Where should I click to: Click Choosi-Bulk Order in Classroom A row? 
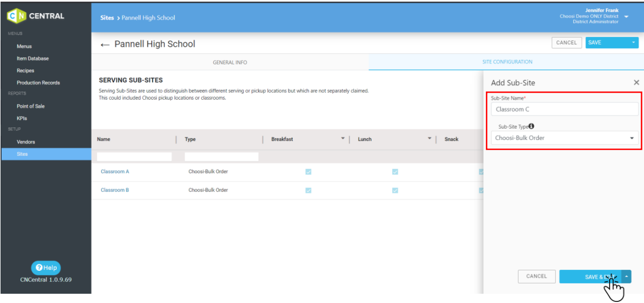[208, 172]
